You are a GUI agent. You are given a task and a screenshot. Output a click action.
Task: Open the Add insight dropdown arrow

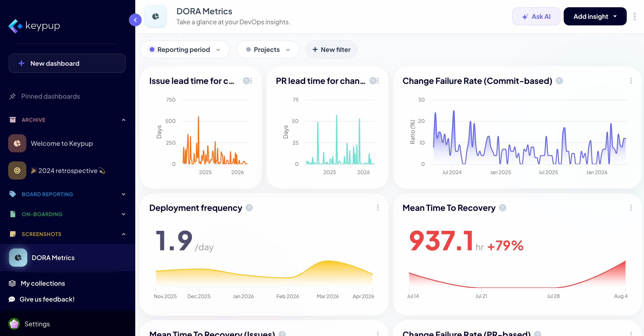pyautogui.click(x=615, y=17)
